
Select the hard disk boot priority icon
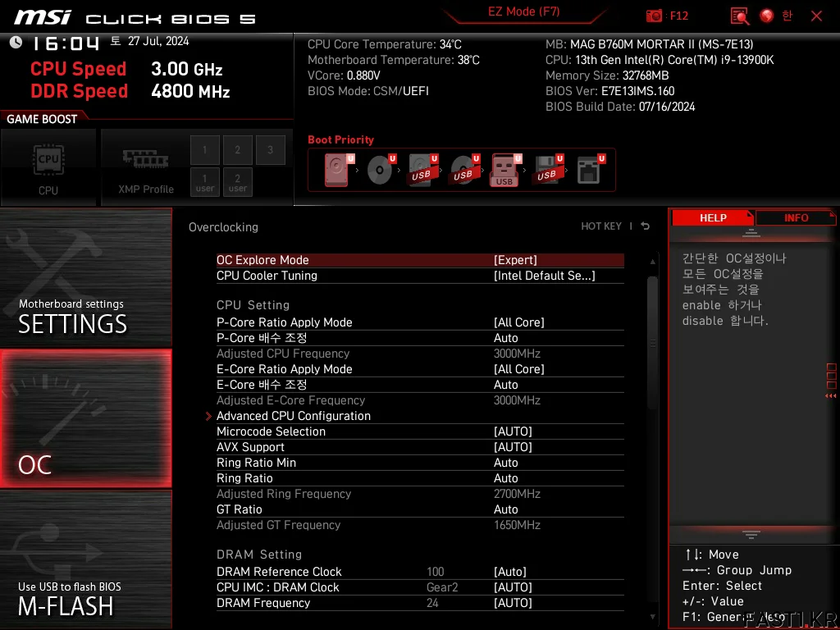pyautogui.click(x=338, y=170)
